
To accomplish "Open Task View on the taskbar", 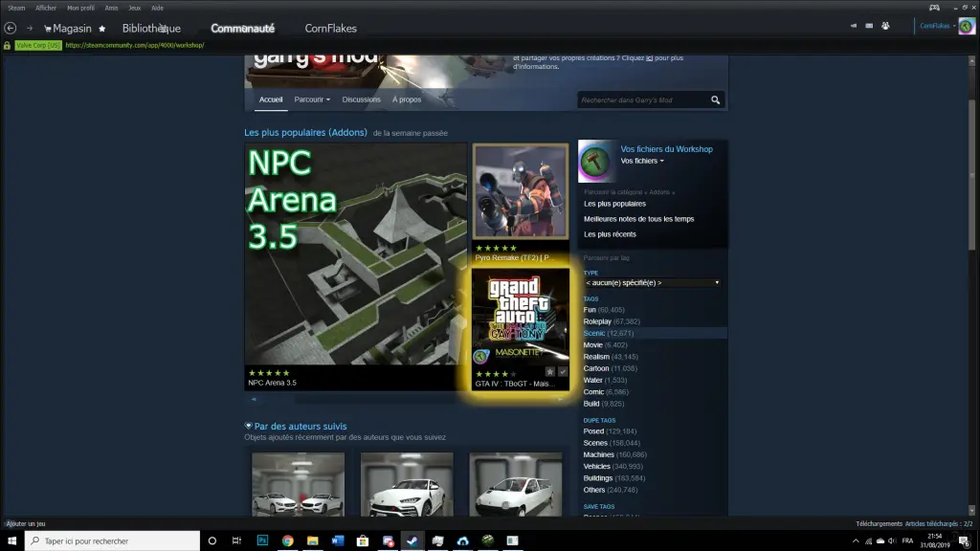I will (237, 540).
